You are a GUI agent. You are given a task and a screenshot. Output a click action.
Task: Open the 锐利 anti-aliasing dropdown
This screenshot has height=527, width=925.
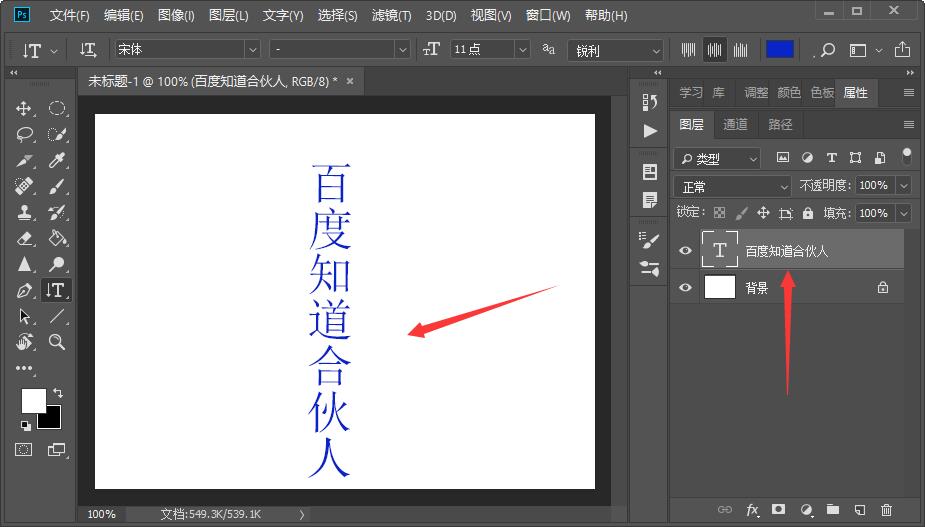point(615,50)
